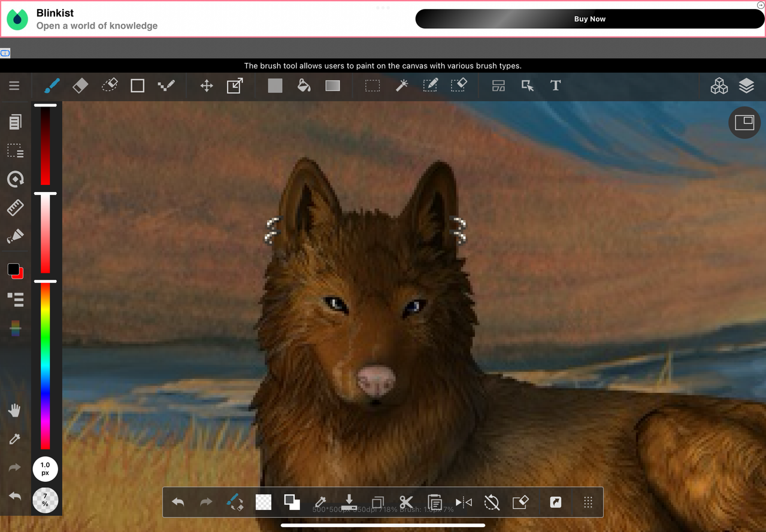Select the Hand pan tool
The height and width of the screenshot is (532, 766).
pyautogui.click(x=14, y=411)
